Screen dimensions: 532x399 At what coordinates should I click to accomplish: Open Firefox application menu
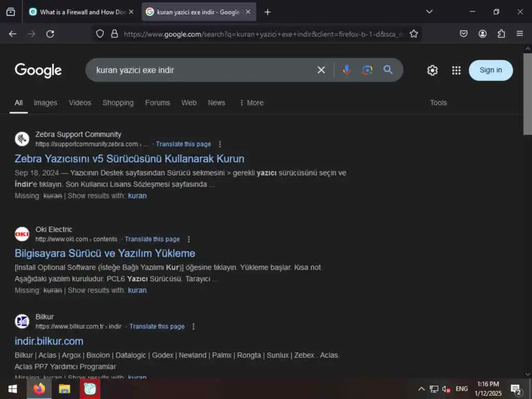coord(520,34)
